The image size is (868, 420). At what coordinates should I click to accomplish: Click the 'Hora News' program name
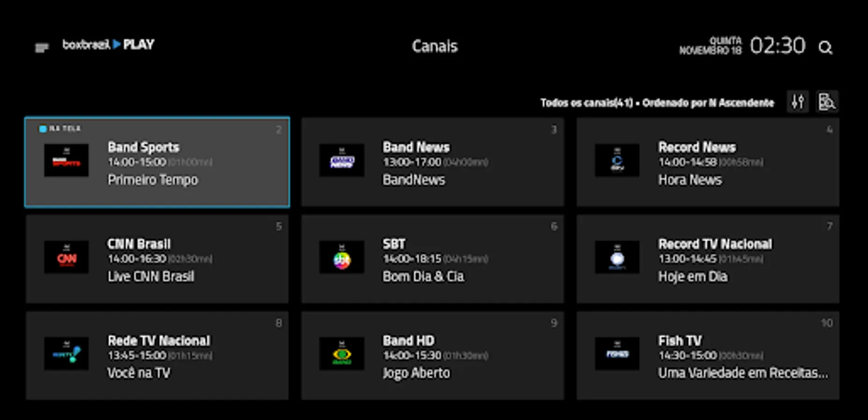click(690, 180)
